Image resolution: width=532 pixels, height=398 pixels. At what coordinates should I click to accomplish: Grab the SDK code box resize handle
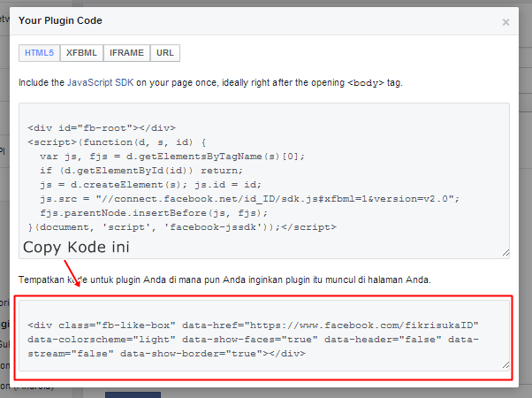point(505,253)
